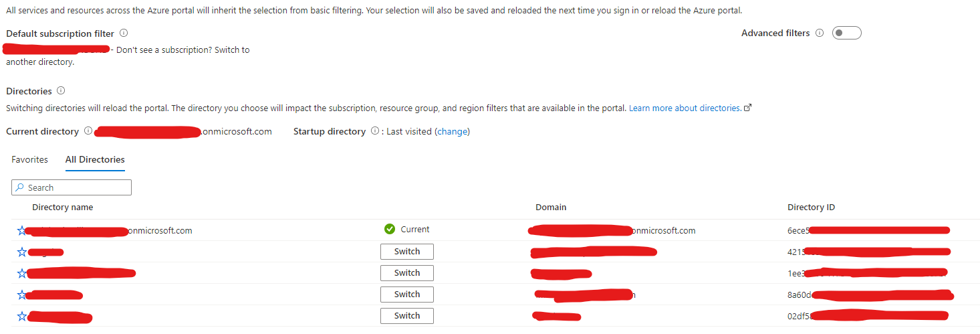Click the Directory ID column header
Screen dimensions: 980x334
coord(811,207)
